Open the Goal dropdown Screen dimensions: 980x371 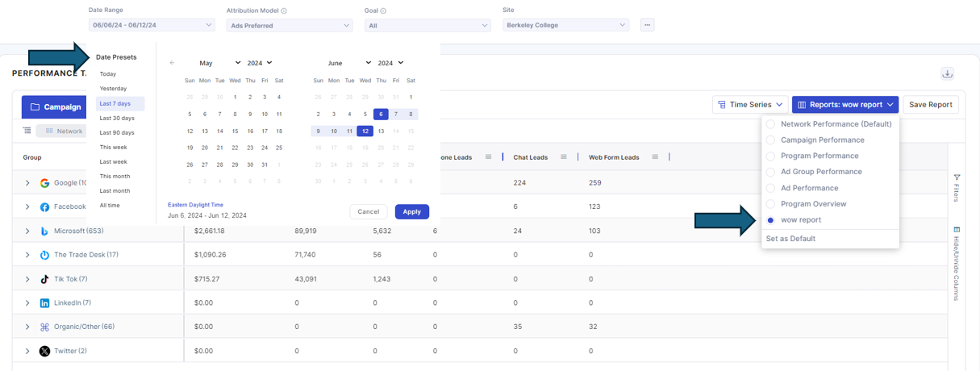point(427,25)
